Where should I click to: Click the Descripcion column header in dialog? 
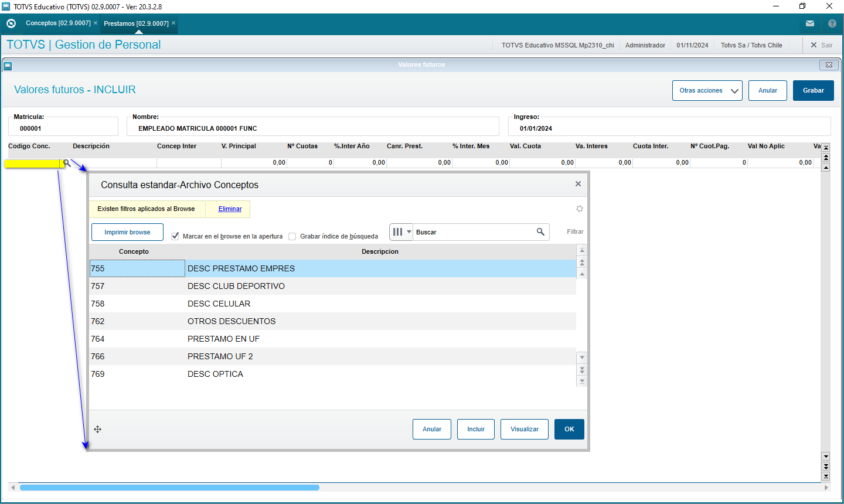click(x=380, y=251)
